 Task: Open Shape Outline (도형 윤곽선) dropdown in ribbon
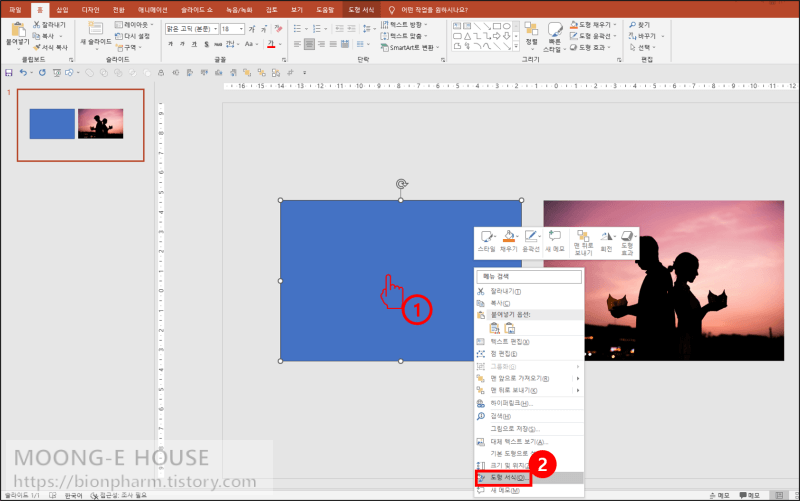594,36
